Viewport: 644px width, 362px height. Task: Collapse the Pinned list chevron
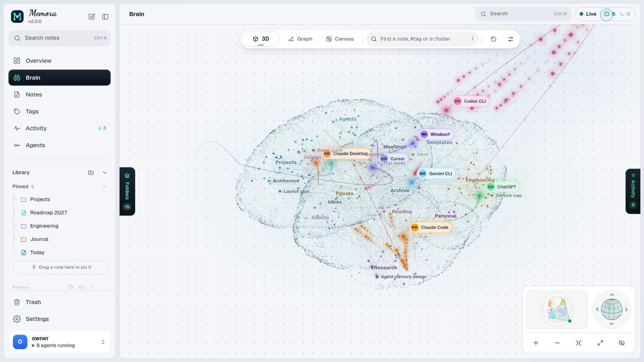(x=104, y=187)
